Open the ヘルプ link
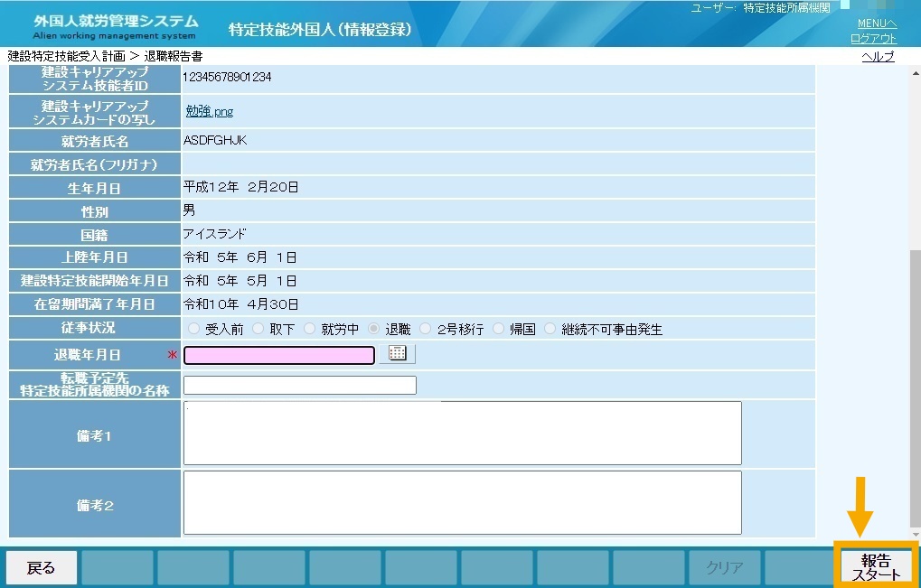This screenshot has width=921, height=588. coord(879,56)
